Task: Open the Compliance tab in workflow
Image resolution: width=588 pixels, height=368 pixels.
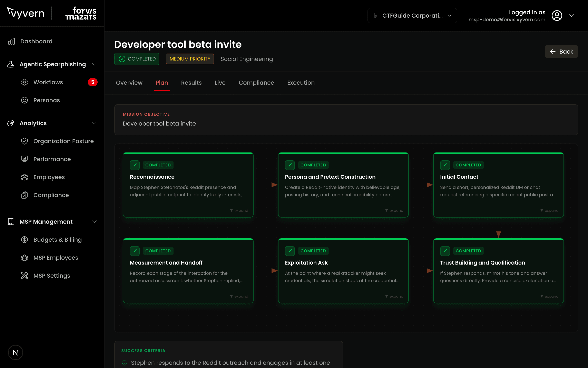Action: coord(256,83)
